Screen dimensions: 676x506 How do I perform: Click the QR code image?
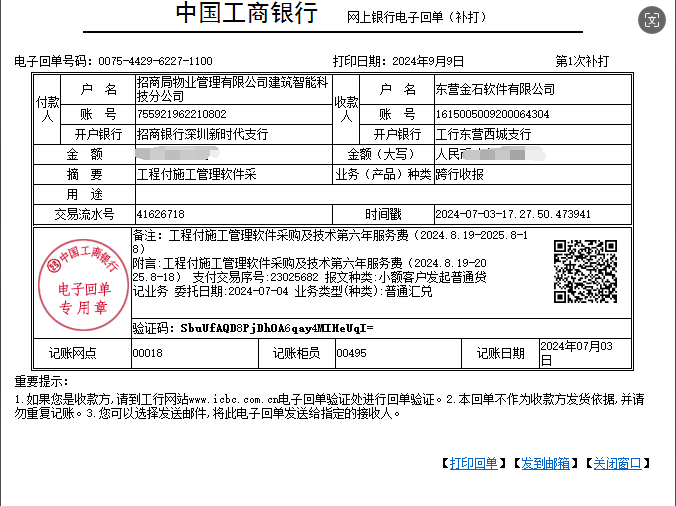click(x=585, y=272)
